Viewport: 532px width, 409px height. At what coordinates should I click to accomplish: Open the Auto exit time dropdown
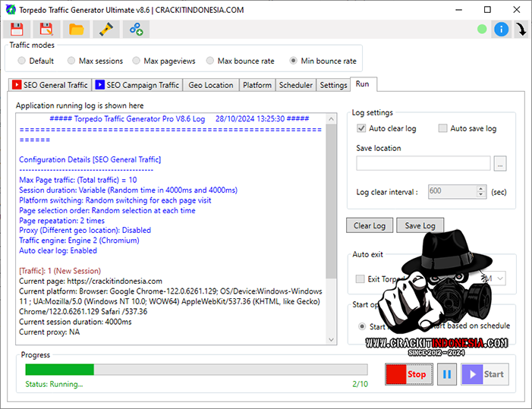pos(499,278)
